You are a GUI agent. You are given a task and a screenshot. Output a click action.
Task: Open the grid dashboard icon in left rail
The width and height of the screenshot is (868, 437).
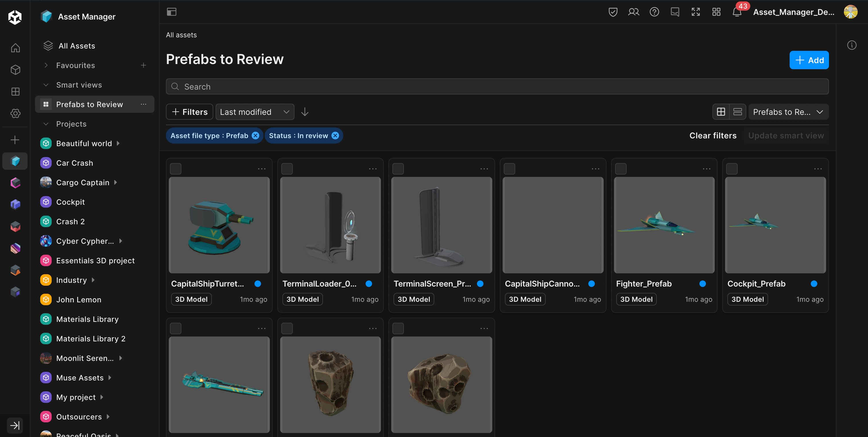click(x=15, y=92)
